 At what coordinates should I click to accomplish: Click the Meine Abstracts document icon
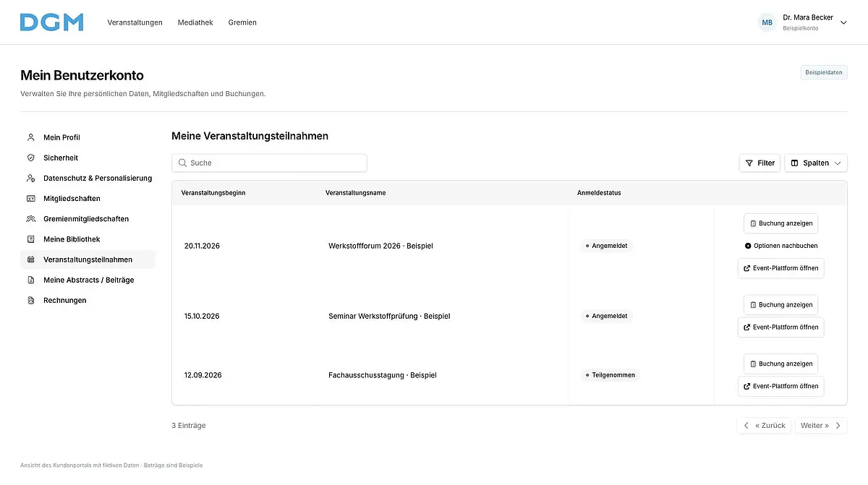[30, 280]
